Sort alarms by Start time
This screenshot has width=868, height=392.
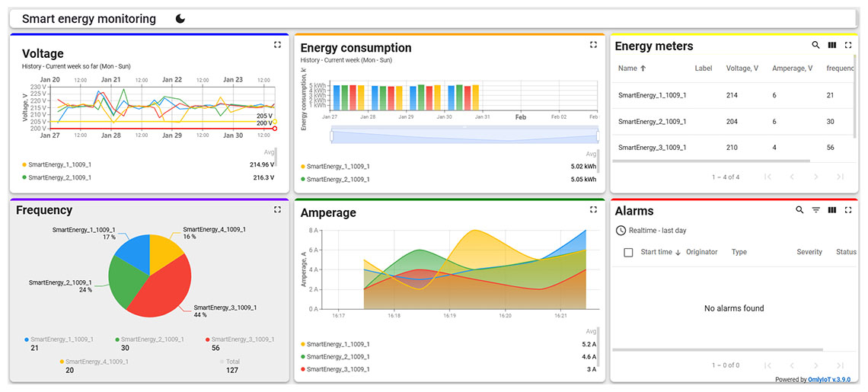coord(660,252)
